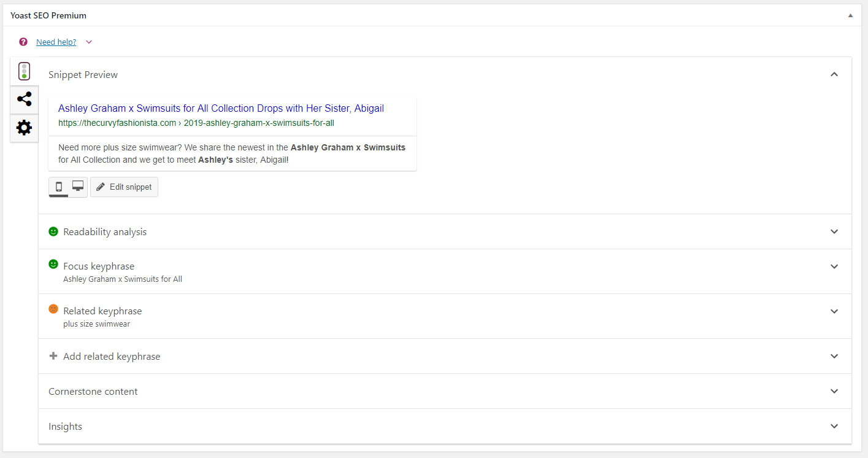Open the Related keyphrase heading

(102, 311)
